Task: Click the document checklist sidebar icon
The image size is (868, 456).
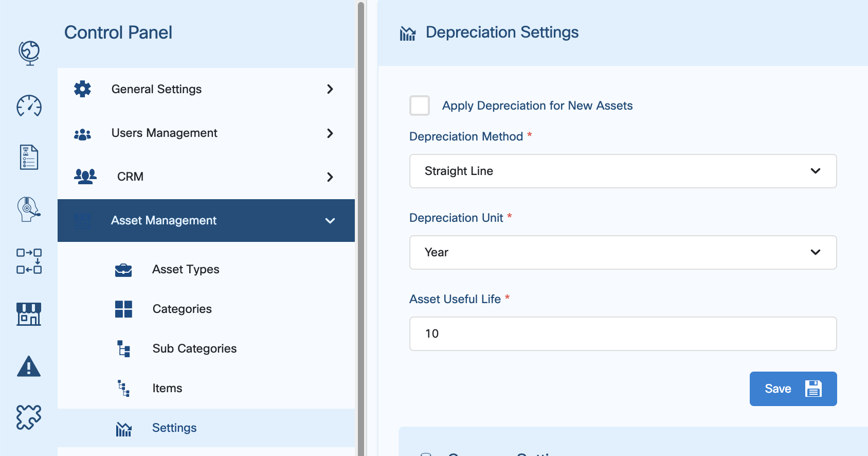Action: click(x=29, y=157)
